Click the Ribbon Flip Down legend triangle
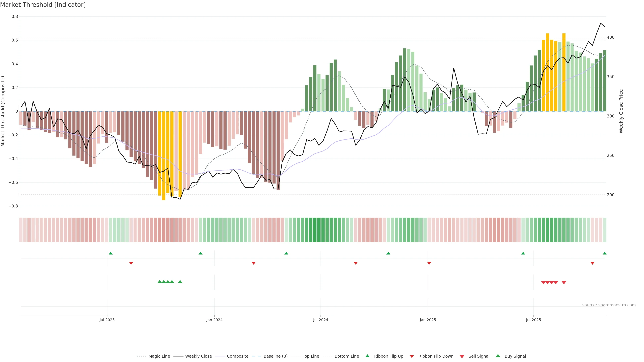 pos(412,356)
